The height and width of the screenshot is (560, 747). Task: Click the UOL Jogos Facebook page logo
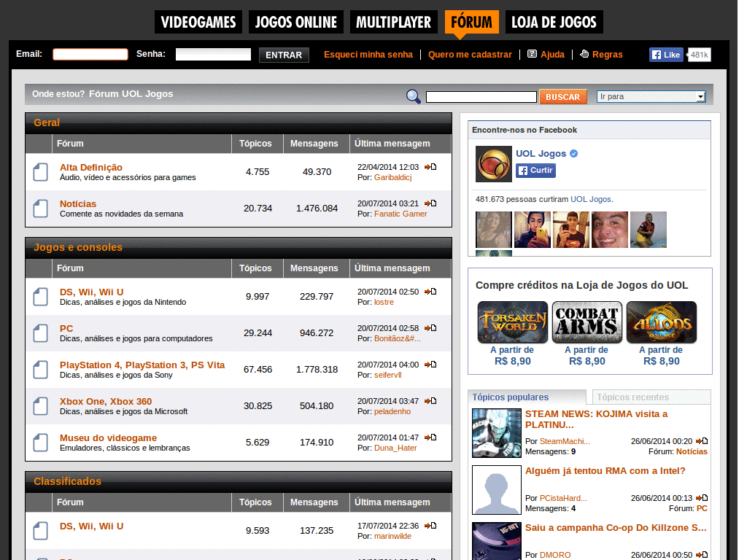[494, 164]
